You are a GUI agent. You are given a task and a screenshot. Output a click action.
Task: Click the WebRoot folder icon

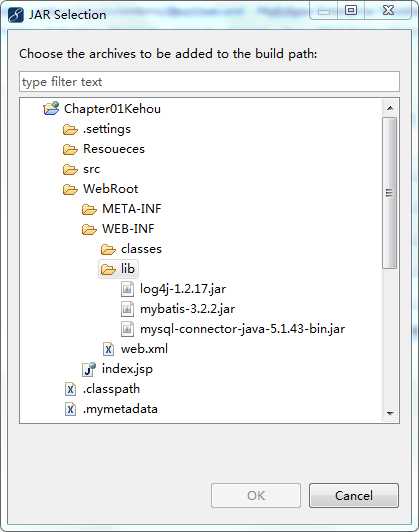(x=70, y=189)
